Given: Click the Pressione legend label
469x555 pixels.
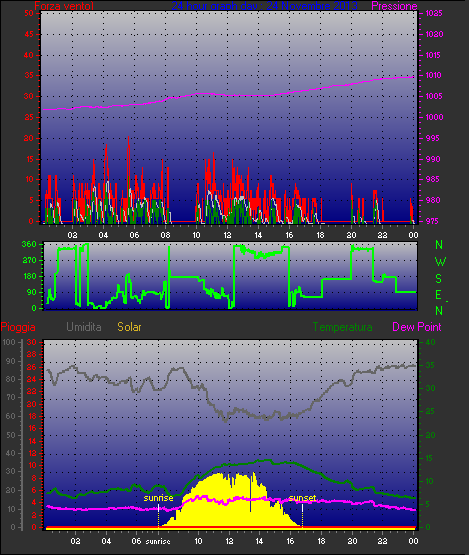Looking at the screenshot, I should [394, 6].
